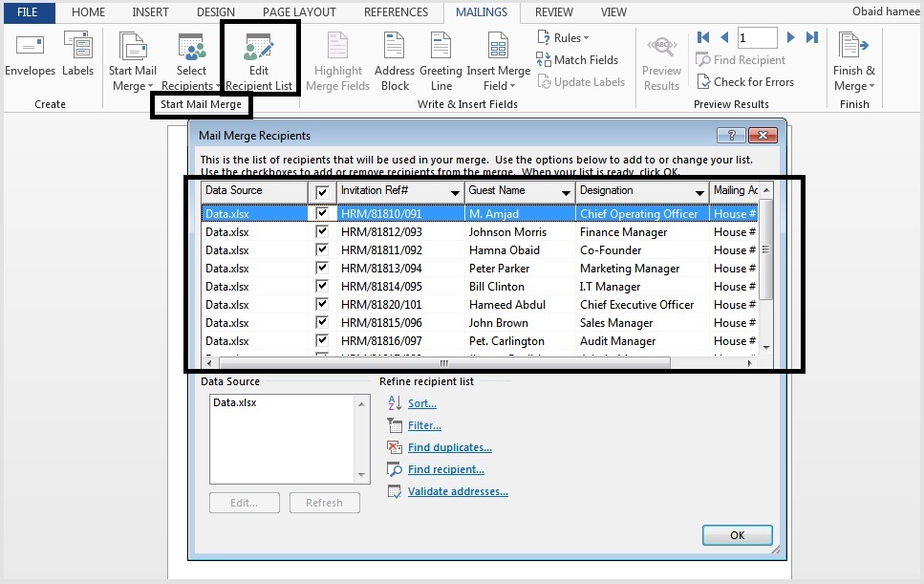The height and width of the screenshot is (584, 924).
Task: Click the record number field showing 1
Action: click(x=757, y=37)
